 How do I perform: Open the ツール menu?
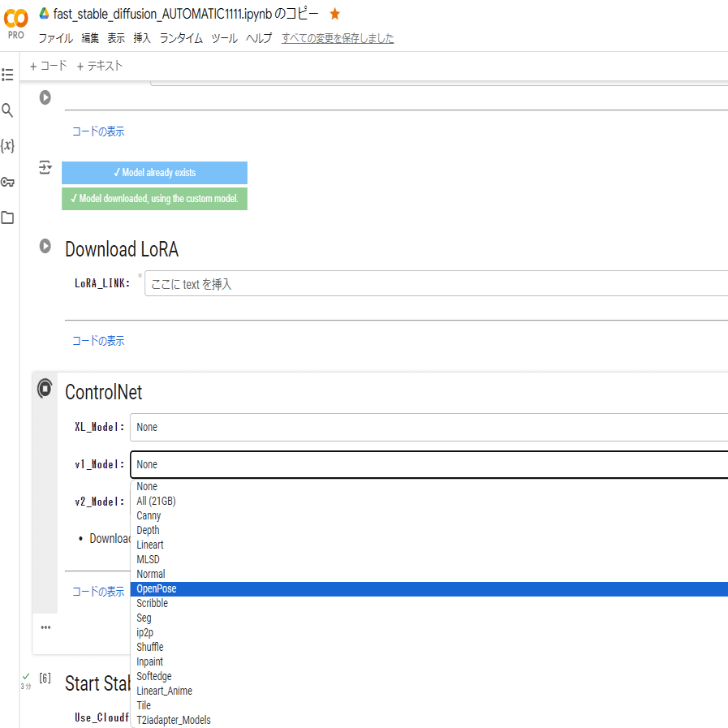coord(224,38)
